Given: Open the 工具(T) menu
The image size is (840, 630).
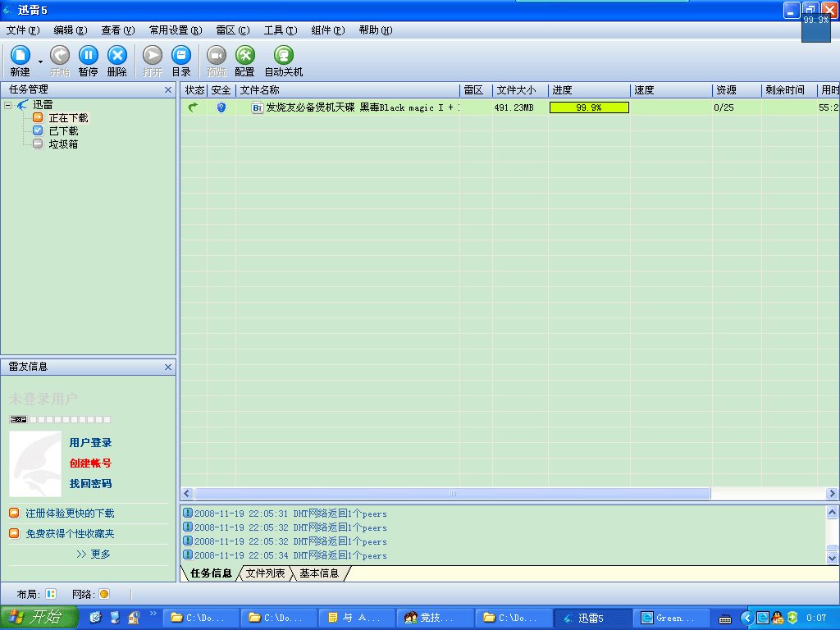Looking at the screenshot, I should [x=280, y=30].
